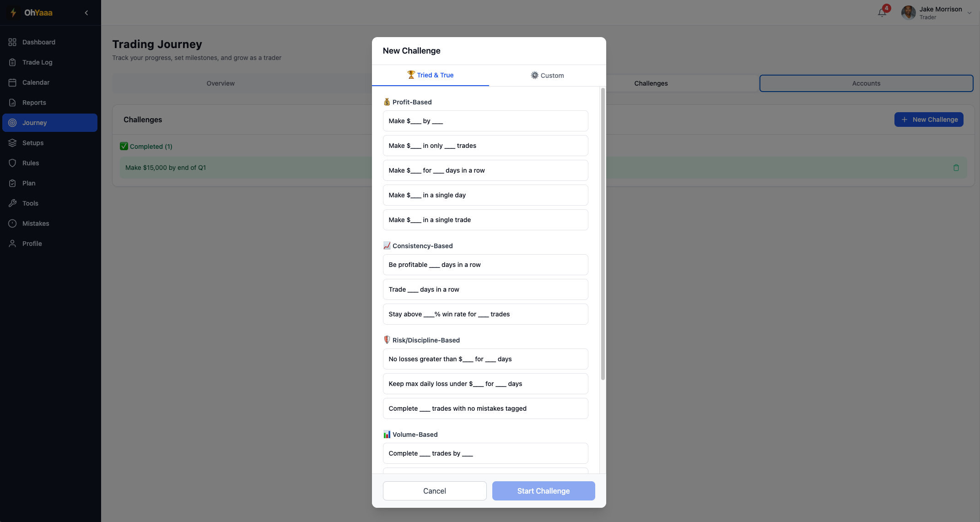This screenshot has height=522, width=980.
Task: Choose 'Make $___ in a single day' template
Action: click(485, 195)
